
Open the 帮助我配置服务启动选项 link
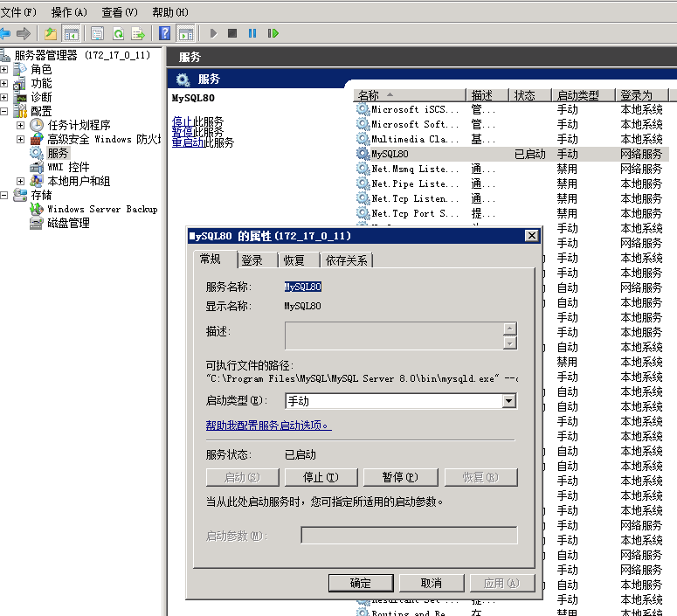coord(268,426)
